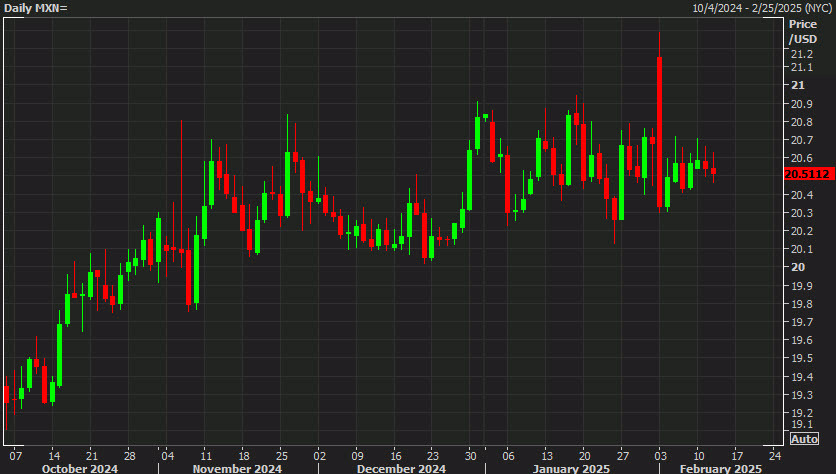Screen dimensions: 836x474
Task: Pick the 19.4 price axis label
Action: pos(802,377)
